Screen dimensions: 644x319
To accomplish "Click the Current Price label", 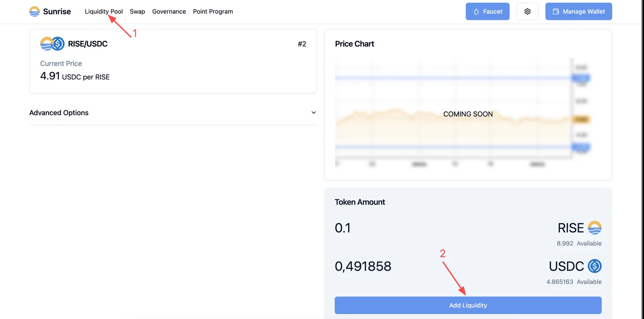I will point(61,64).
